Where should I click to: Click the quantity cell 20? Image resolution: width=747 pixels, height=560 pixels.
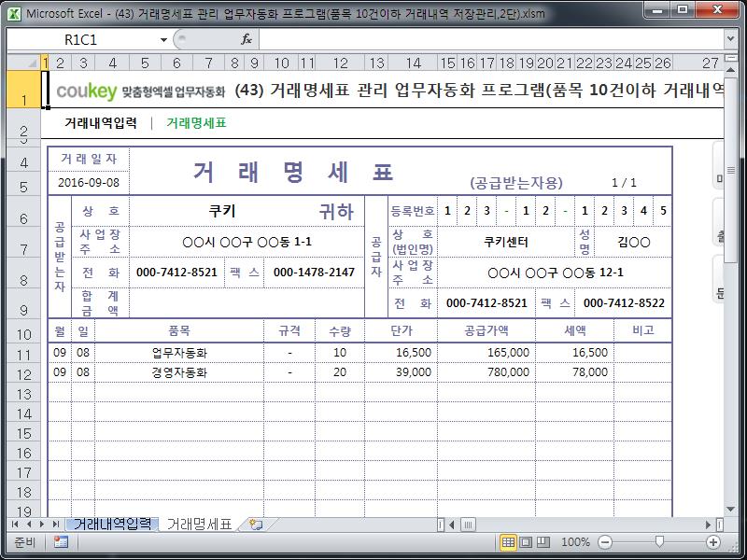[x=340, y=372]
